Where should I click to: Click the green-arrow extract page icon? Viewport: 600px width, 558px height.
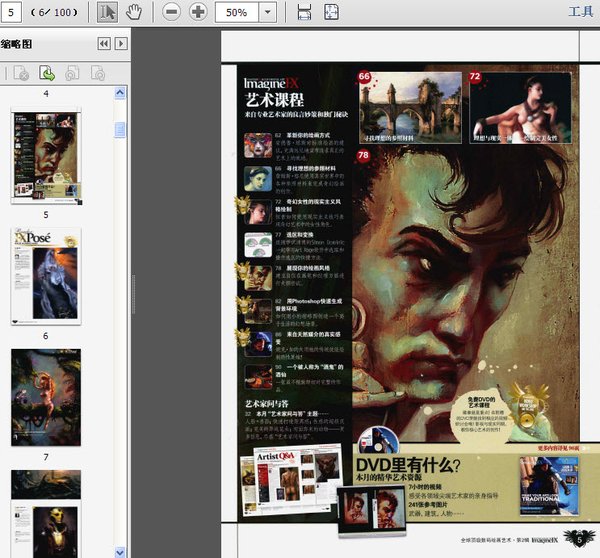[47, 73]
